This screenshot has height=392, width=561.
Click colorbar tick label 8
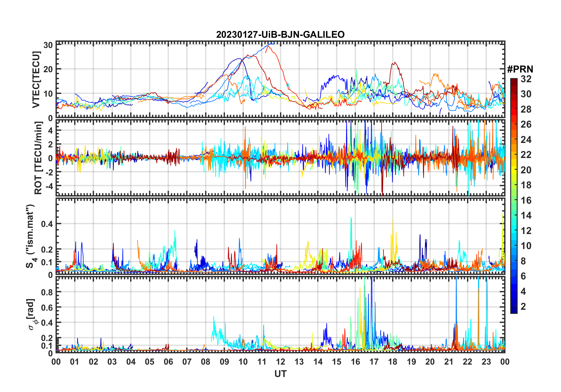point(523,261)
